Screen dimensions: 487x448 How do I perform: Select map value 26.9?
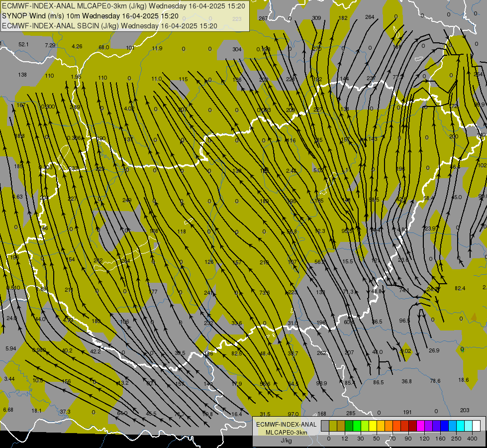434,350
